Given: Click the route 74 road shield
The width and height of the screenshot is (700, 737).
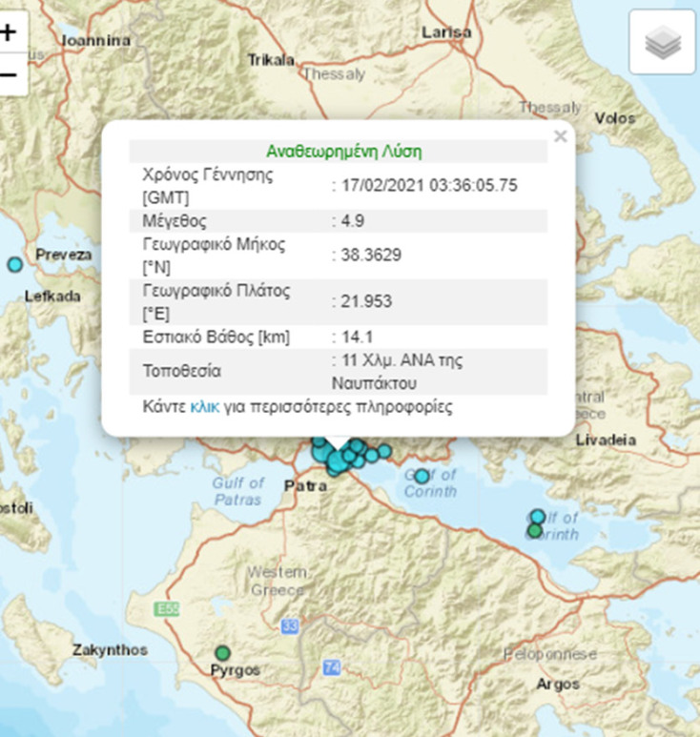Looking at the screenshot, I should point(331,668).
